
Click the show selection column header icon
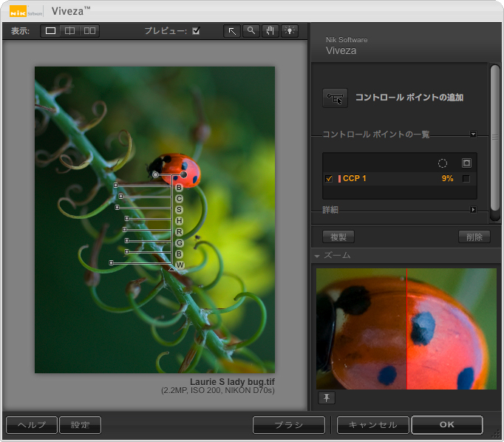click(466, 163)
